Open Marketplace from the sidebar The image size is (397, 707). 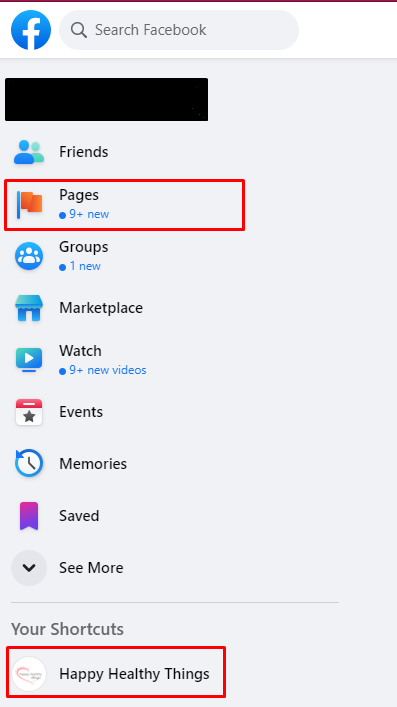101,308
